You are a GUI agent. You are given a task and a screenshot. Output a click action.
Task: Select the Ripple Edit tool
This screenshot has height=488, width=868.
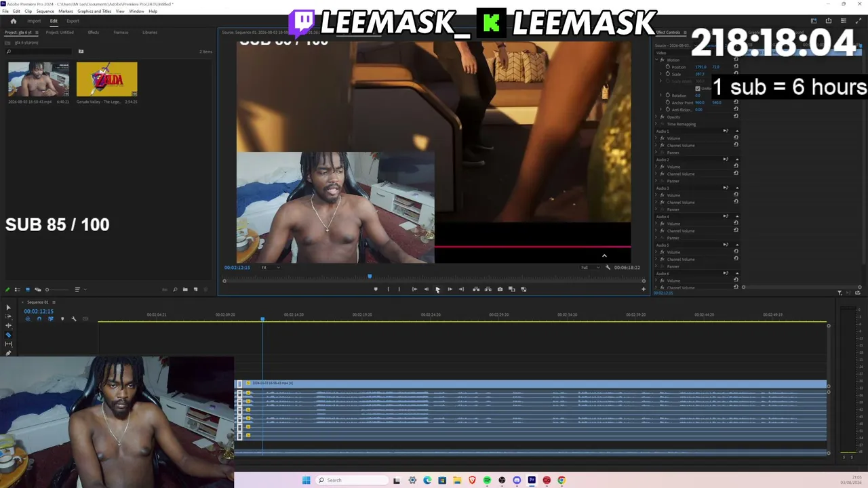pyautogui.click(x=8, y=325)
